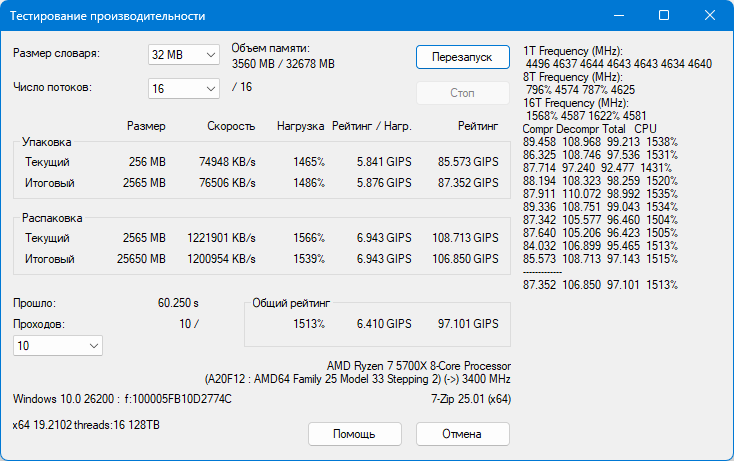The width and height of the screenshot is (734, 461).
Task: Click the Проходов label
Action: pos(39,324)
